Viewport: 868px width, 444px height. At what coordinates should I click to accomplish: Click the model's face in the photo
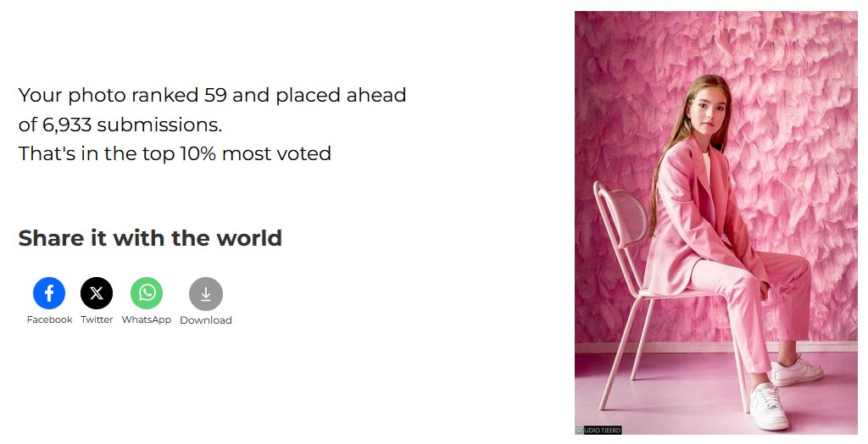click(706, 108)
